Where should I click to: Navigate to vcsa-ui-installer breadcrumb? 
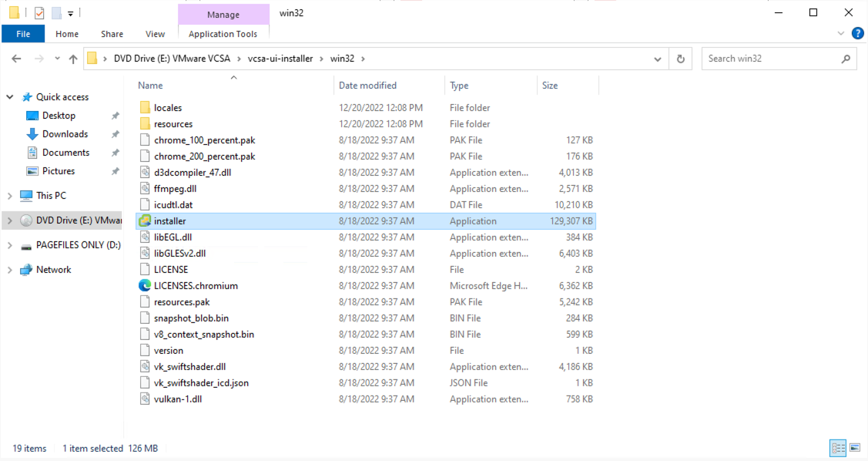pyautogui.click(x=280, y=59)
